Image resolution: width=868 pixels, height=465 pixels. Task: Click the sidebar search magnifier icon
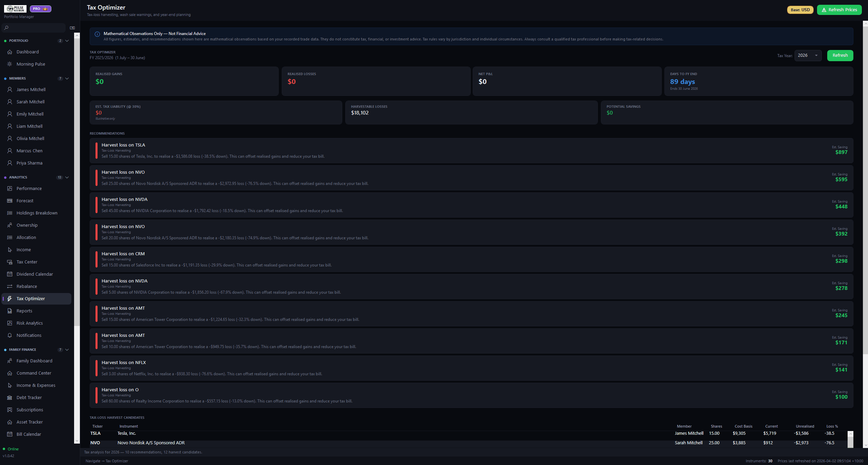(x=6, y=28)
